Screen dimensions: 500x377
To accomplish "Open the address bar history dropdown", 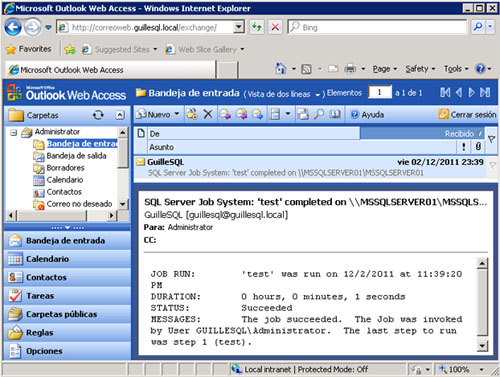I will (x=239, y=27).
